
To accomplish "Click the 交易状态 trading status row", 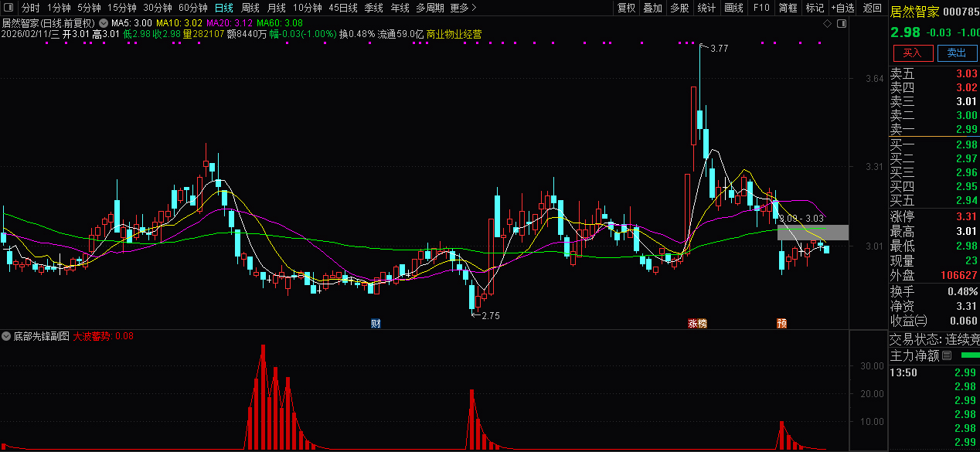I will point(934,339).
